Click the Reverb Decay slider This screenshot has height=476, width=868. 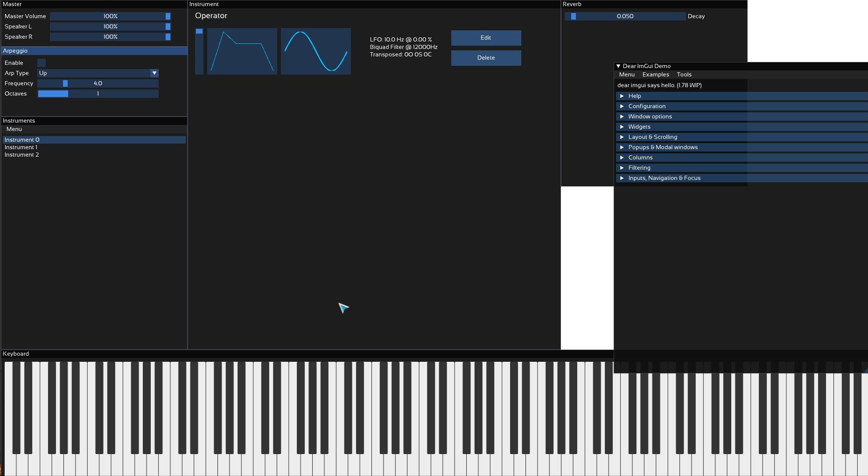(625, 16)
